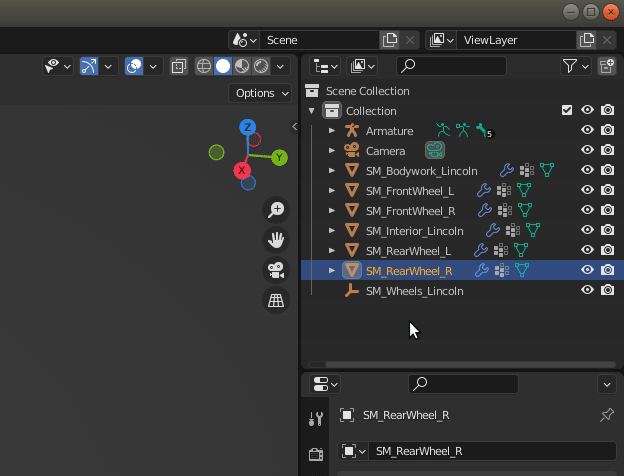
Task: Expand the SM_Bodywork_Lincoln tree item
Action: click(x=332, y=171)
